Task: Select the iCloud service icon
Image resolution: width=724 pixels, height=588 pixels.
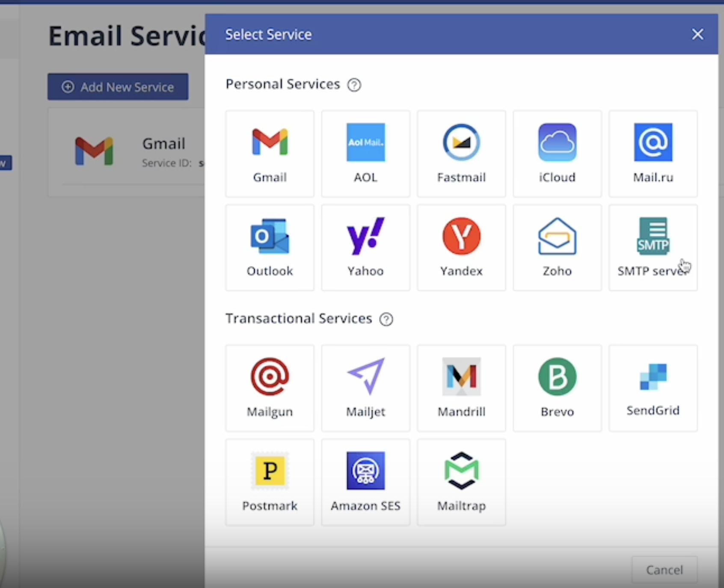Action: (x=557, y=142)
